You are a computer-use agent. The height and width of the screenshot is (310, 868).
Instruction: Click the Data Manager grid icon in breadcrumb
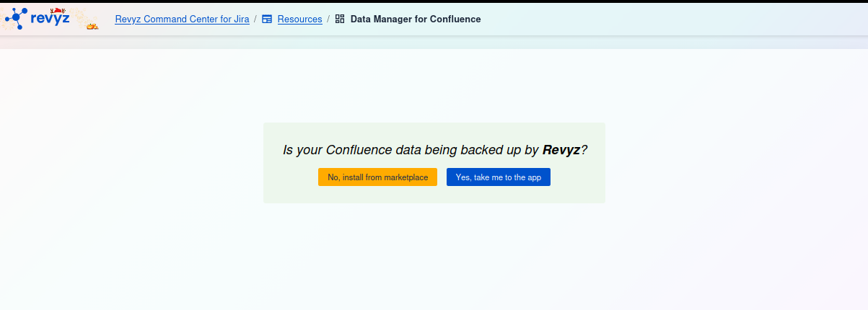pos(340,19)
